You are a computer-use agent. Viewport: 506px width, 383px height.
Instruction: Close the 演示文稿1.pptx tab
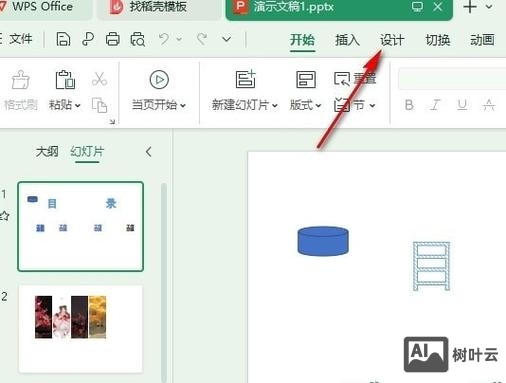438,7
